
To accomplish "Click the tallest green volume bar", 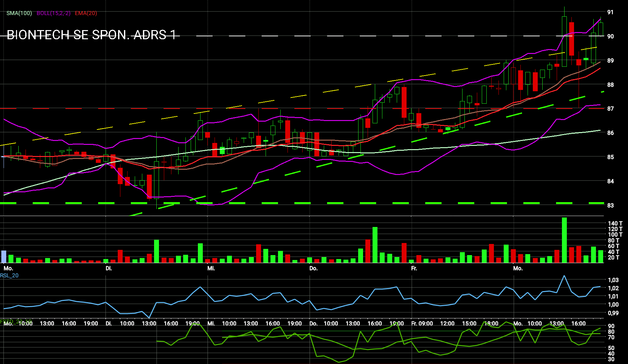I will click(x=564, y=240).
